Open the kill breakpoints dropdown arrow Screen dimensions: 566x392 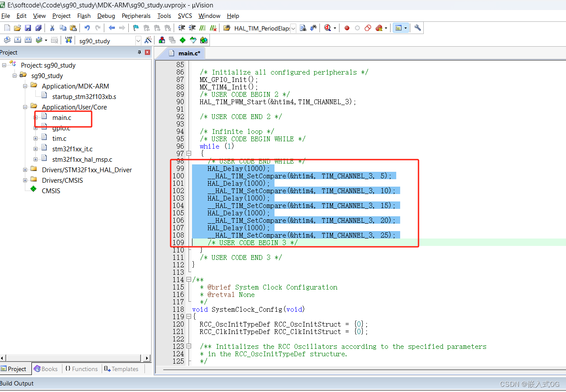tap(386, 28)
